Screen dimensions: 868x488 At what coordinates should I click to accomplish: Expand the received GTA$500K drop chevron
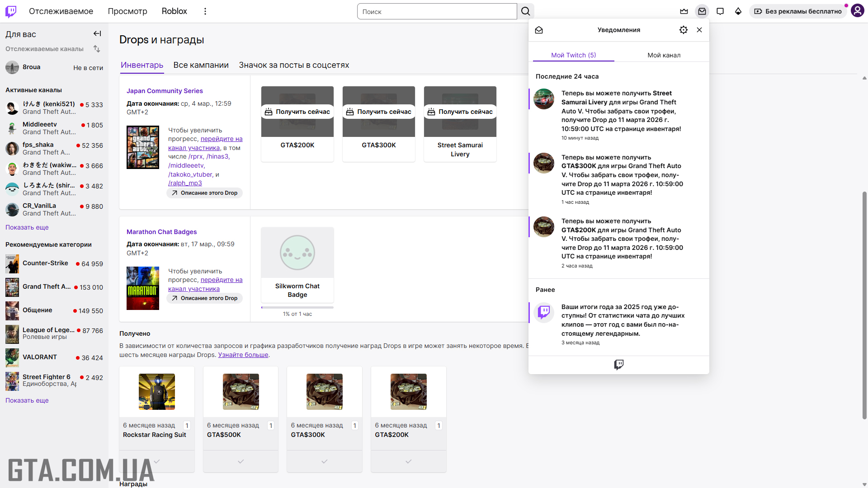(x=241, y=461)
